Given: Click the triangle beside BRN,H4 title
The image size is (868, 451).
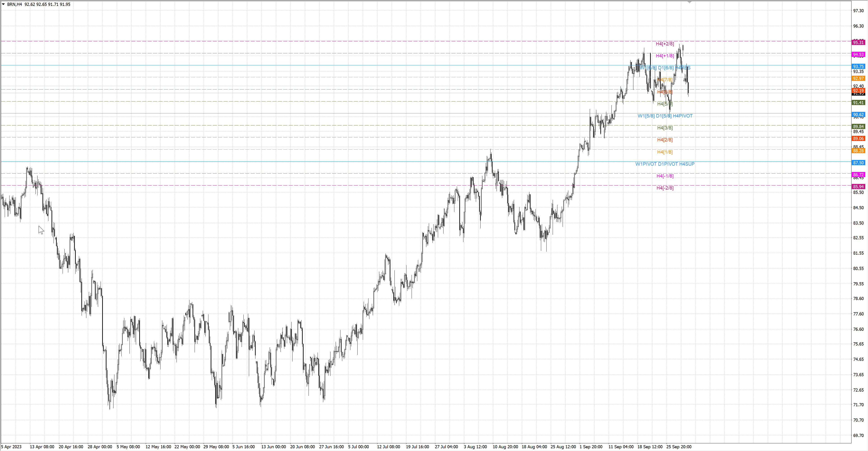Looking at the screenshot, I should click(3, 4).
